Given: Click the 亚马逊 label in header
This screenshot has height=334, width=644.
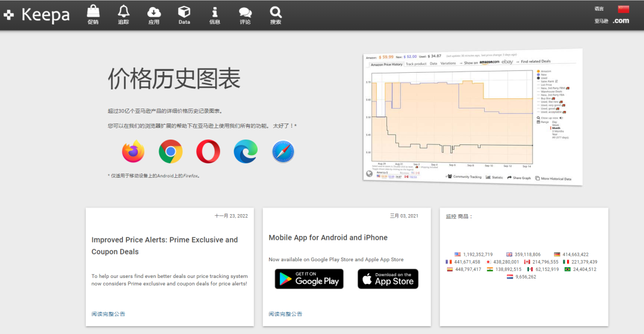Looking at the screenshot, I should pos(601,21).
